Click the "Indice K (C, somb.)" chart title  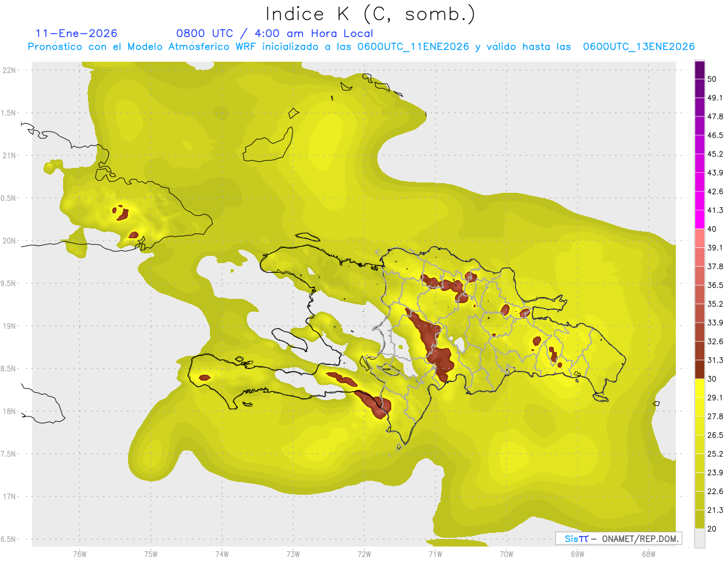point(371,14)
